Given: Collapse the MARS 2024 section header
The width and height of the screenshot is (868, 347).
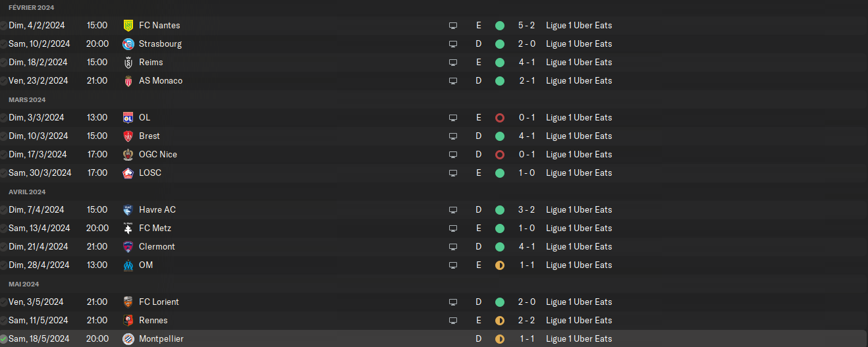Looking at the screenshot, I should (x=27, y=99).
